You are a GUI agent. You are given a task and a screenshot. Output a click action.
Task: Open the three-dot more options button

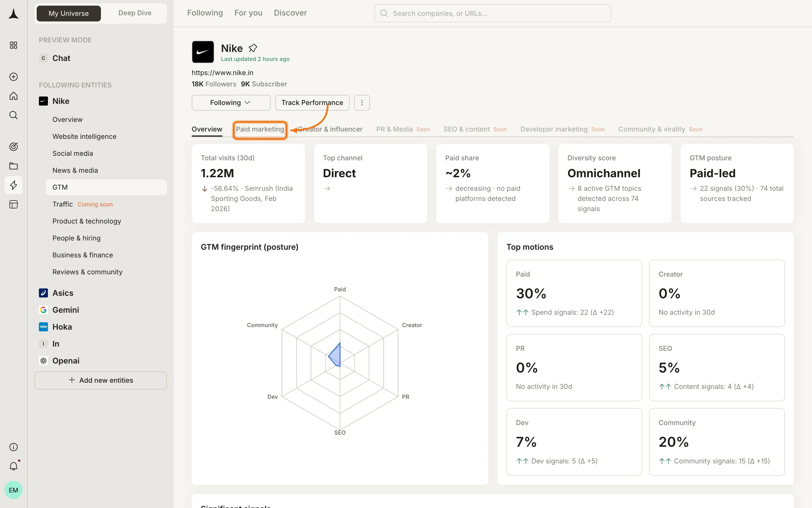362,102
